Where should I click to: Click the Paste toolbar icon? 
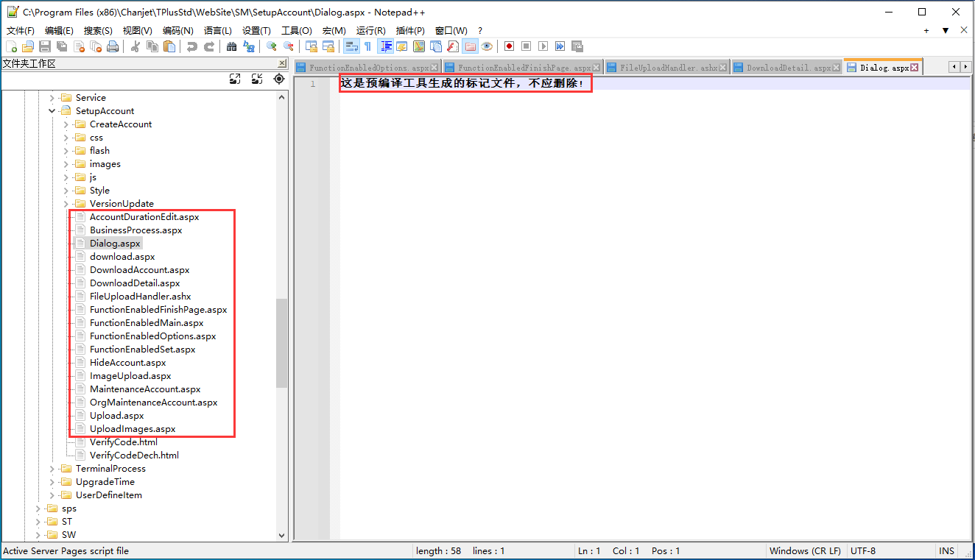[x=169, y=46]
